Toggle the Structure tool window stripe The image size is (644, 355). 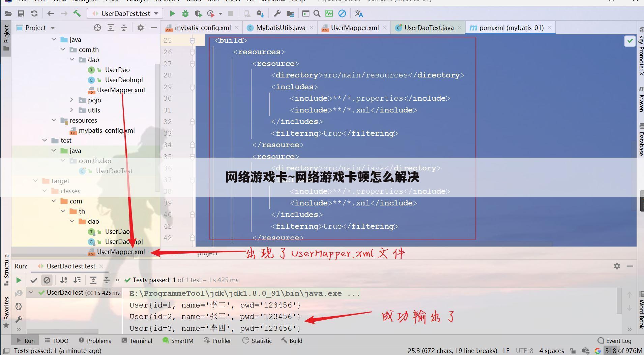[6, 270]
